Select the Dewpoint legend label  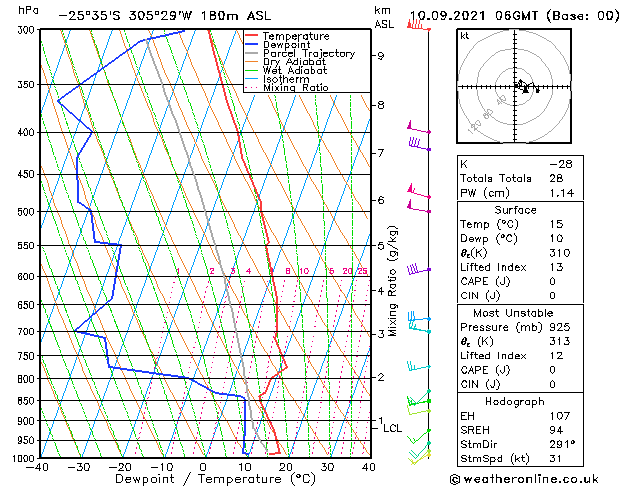click(286, 45)
